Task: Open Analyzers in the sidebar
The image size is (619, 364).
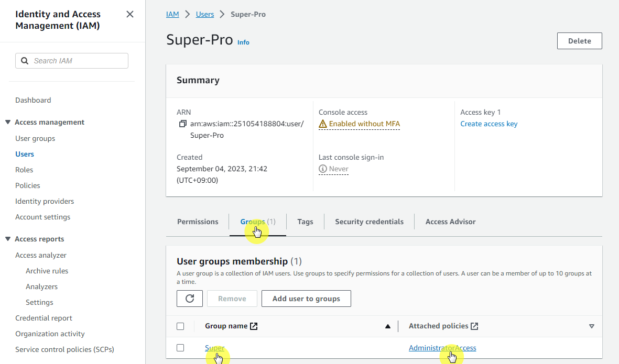Action: pyautogui.click(x=41, y=286)
